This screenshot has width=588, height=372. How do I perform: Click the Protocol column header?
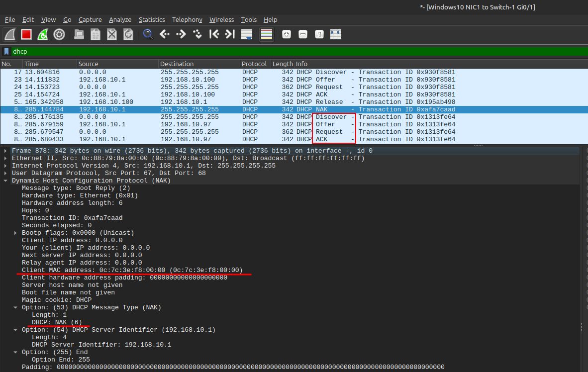pyautogui.click(x=254, y=64)
